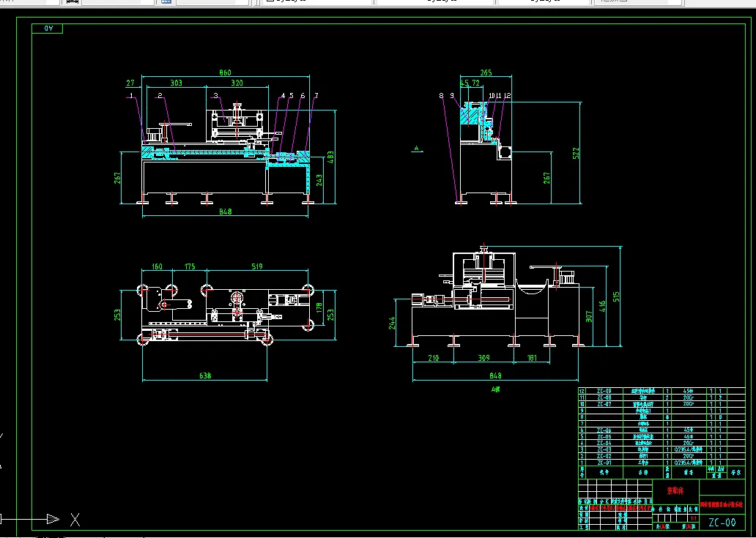Select the ZC-03 cell in parts list
The height and width of the screenshot is (538, 756).
(x=604, y=449)
